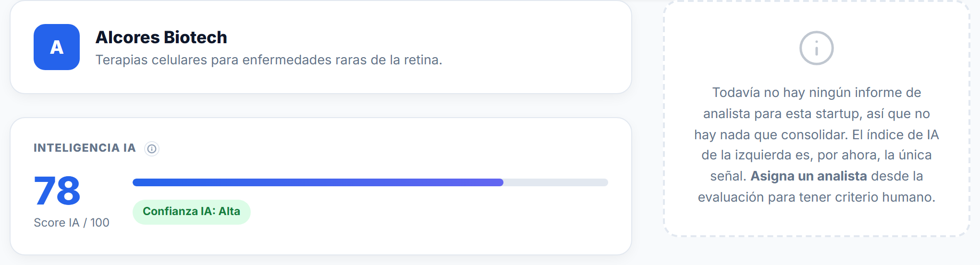Click the "Score IA / 100" caption
Viewport: 980px width, 265px height.
(x=72, y=223)
